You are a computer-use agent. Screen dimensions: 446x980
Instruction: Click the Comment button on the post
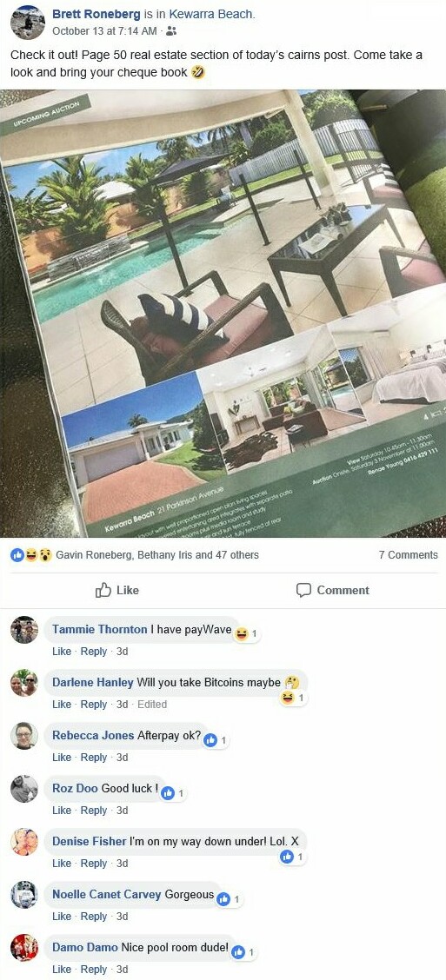[332, 590]
